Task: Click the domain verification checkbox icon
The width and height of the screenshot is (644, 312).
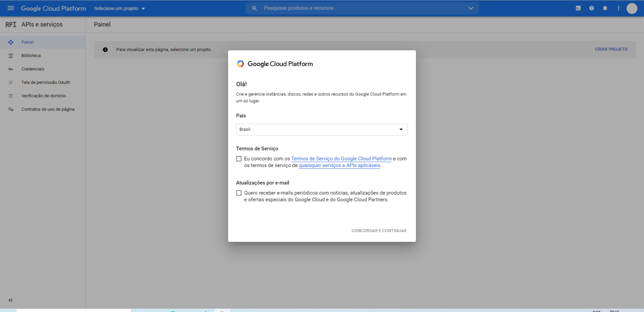Action: click(x=11, y=96)
